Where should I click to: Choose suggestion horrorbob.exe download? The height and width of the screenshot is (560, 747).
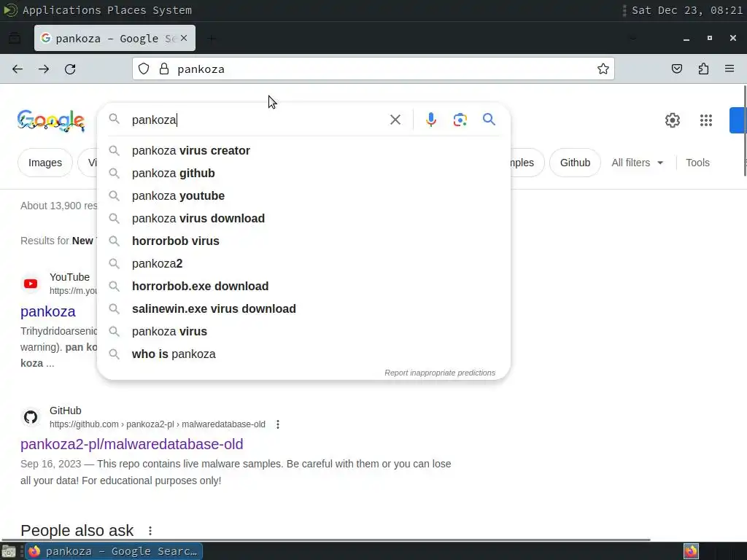click(303, 286)
